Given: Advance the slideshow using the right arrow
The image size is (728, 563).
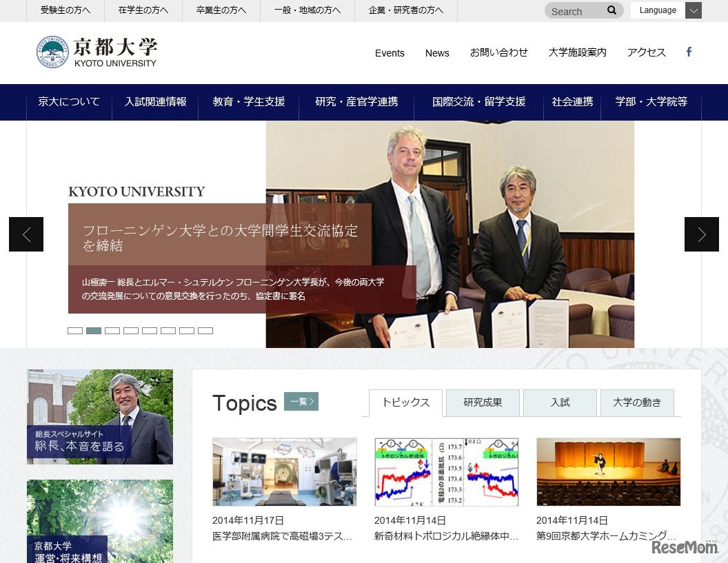Looking at the screenshot, I should pyautogui.click(x=702, y=234).
